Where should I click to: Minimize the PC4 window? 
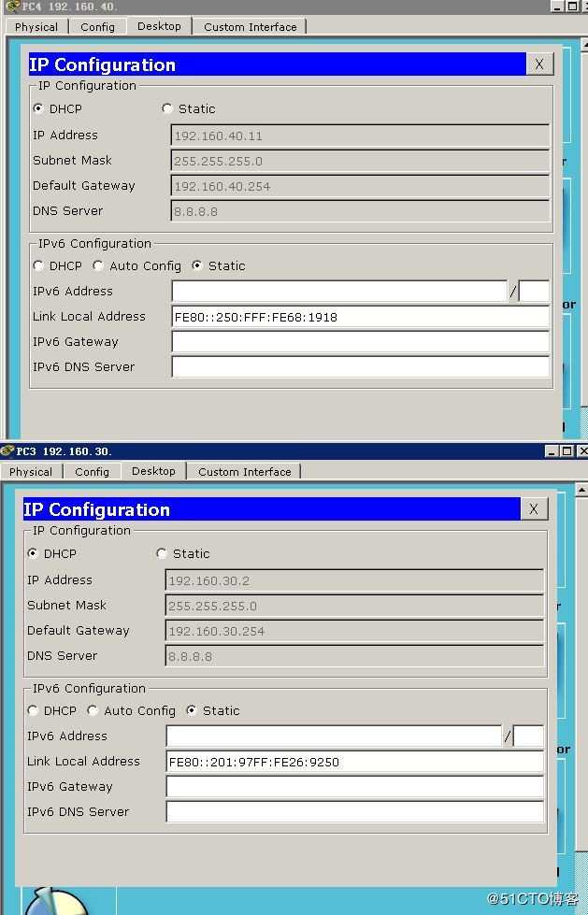559,7
